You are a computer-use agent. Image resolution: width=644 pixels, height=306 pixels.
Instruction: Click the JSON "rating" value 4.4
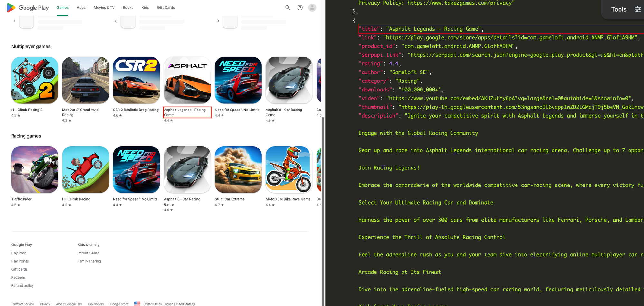point(393,64)
